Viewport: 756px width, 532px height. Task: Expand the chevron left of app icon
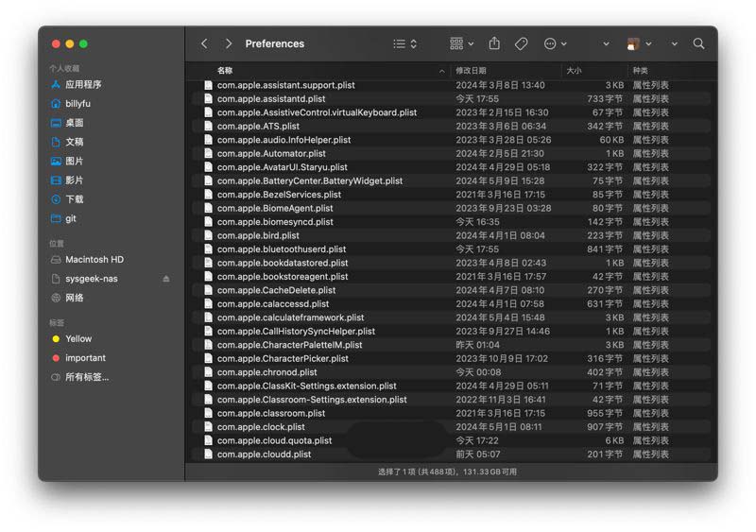coord(606,43)
